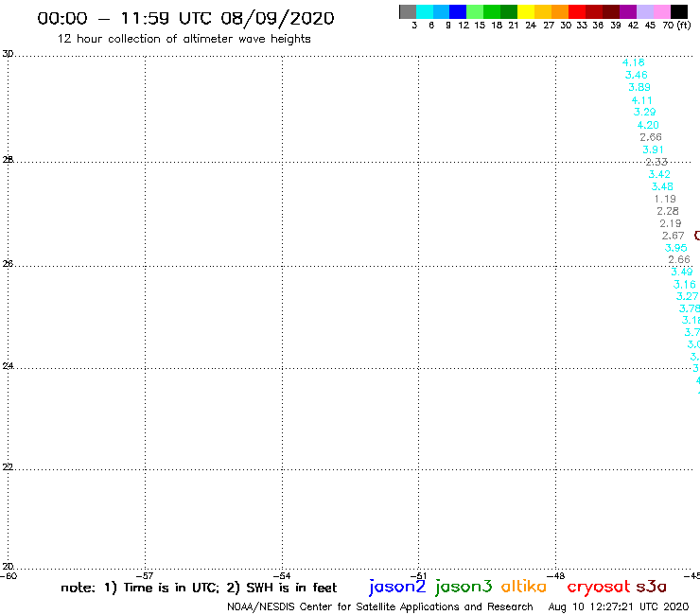Click the color scale label 15

480,26
